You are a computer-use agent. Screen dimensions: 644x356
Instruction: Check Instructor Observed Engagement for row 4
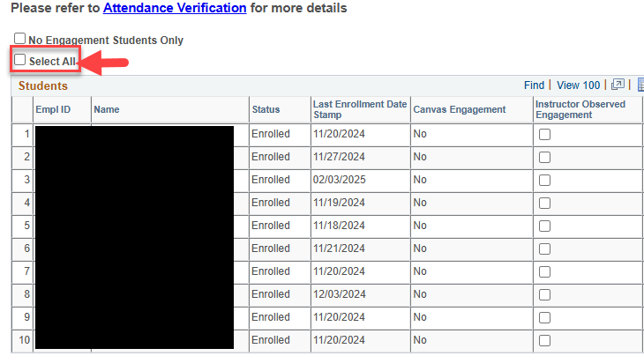pyautogui.click(x=544, y=203)
